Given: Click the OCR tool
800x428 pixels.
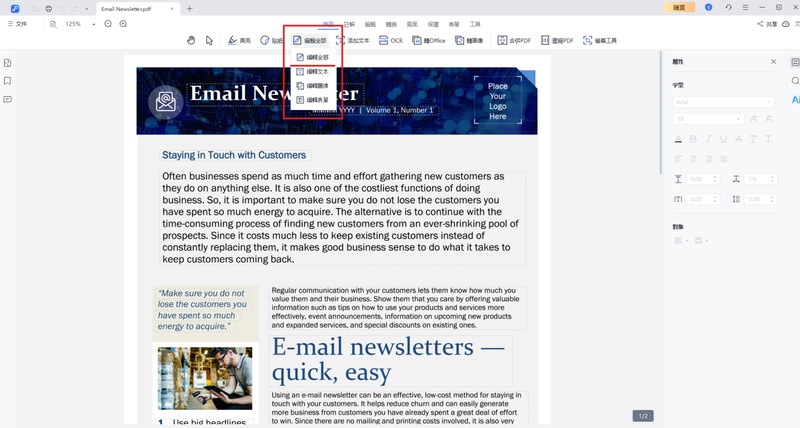Looking at the screenshot, I should (x=391, y=41).
